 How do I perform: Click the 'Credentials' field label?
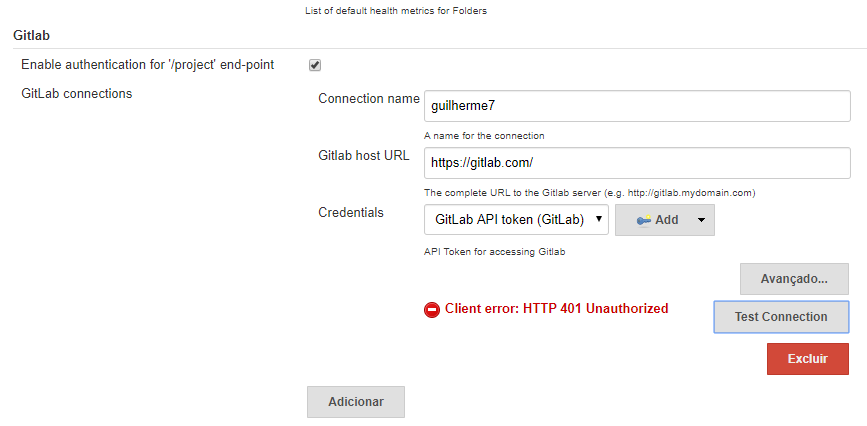coord(351,212)
